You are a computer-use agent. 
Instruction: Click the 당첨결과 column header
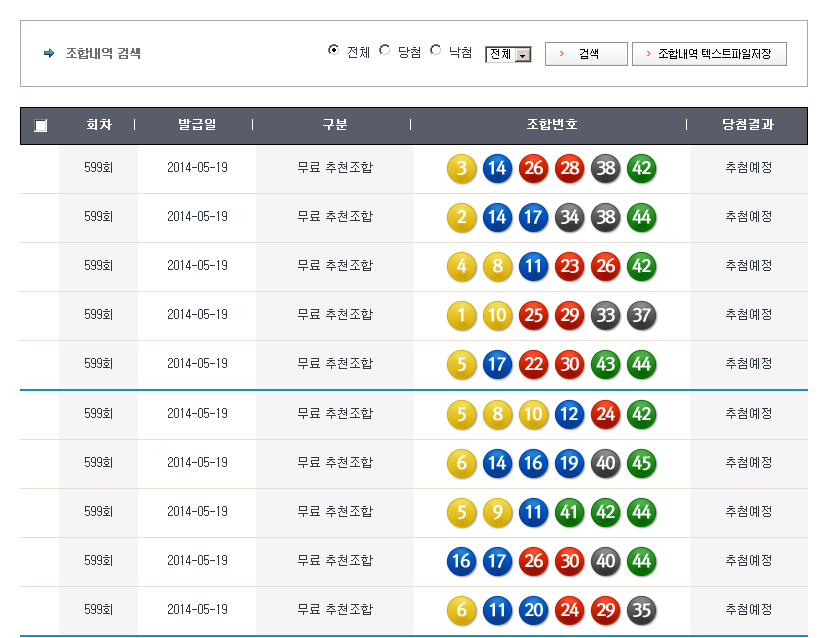(x=748, y=125)
